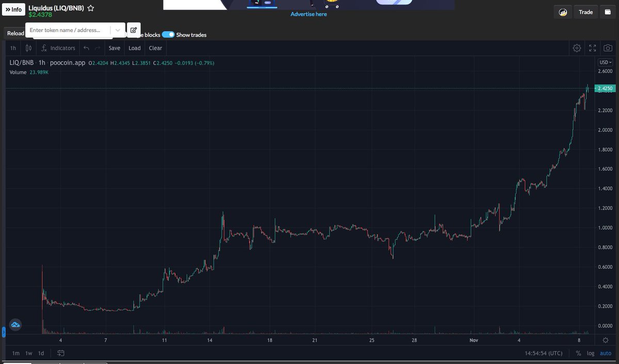
Task: Click the Volume 23.989K legend
Action: 29,72
